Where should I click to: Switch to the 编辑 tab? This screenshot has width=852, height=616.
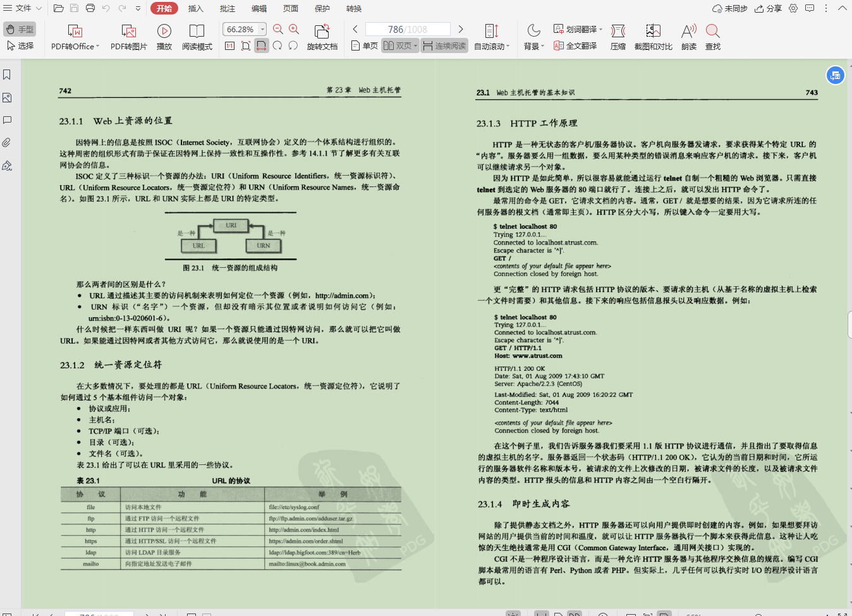pyautogui.click(x=259, y=8)
